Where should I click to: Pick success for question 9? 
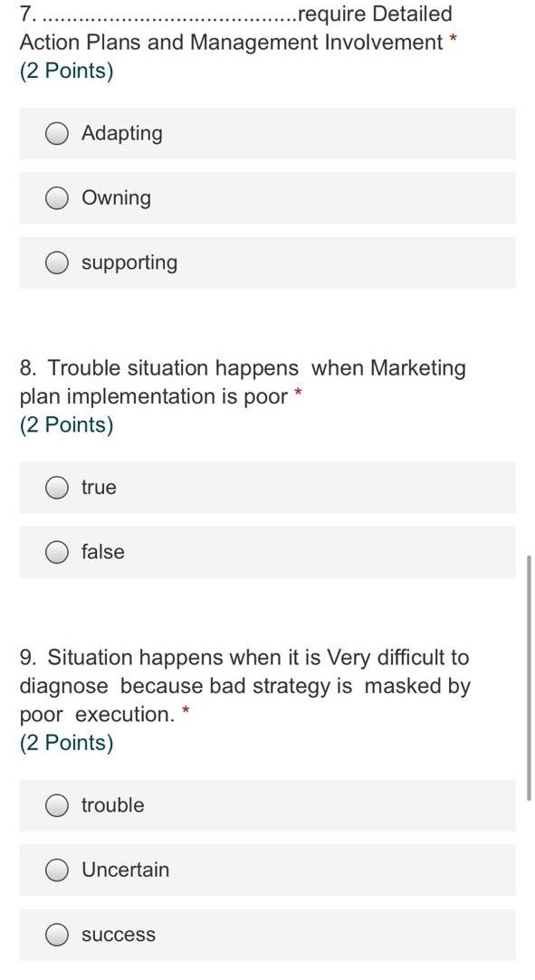click(x=57, y=935)
